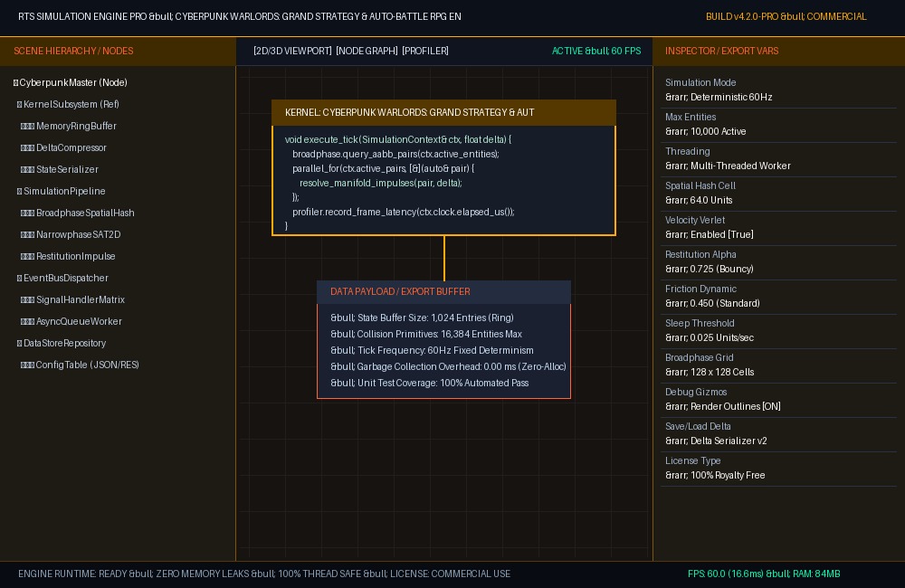Edit the Simulation Mode value Deterministic 60Hz
The width and height of the screenshot is (905, 588).
click(719, 97)
